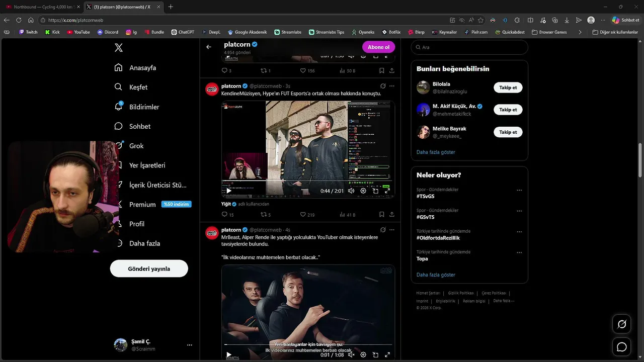Seek on FUT Esports video progress bar
Image resolution: width=644 pixels, height=362 pixels.
click(x=308, y=180)
